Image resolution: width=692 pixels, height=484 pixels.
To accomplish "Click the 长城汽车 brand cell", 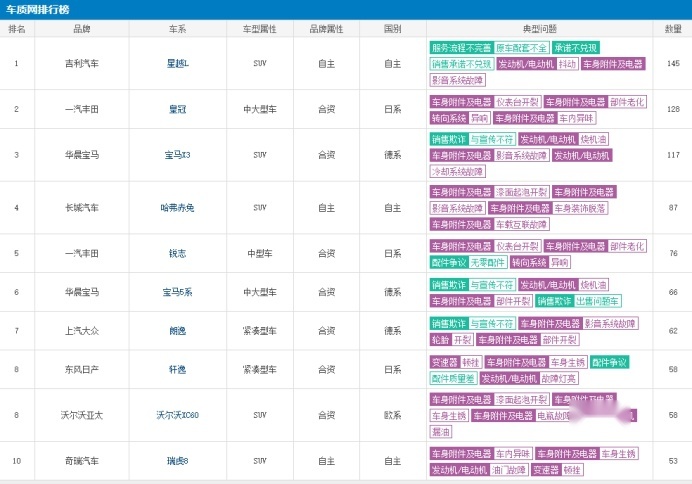I will (x=82, y=207).
